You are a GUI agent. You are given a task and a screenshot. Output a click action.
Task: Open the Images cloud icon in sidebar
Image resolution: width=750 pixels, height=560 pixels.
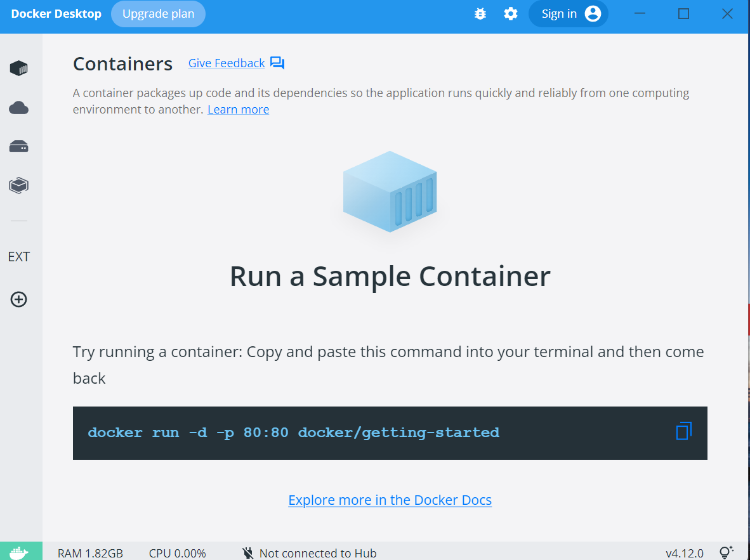pos(18,108)
